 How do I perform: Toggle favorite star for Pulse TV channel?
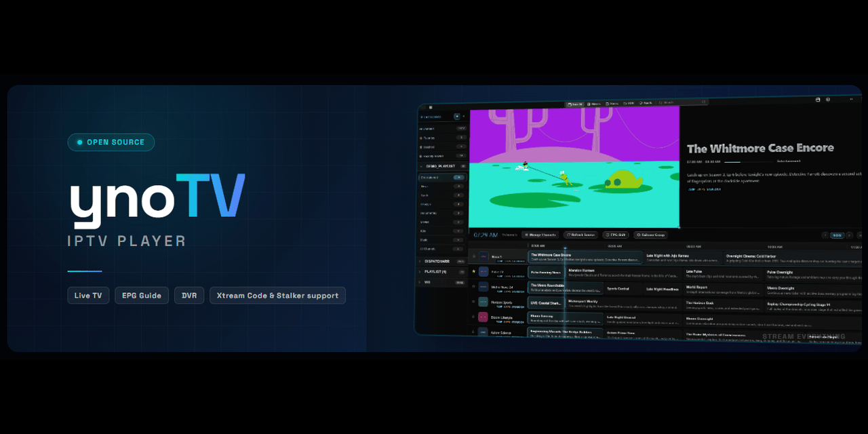point(473,271)
